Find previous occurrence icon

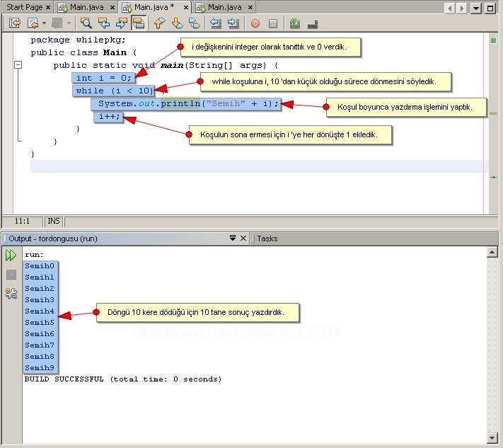103,23
